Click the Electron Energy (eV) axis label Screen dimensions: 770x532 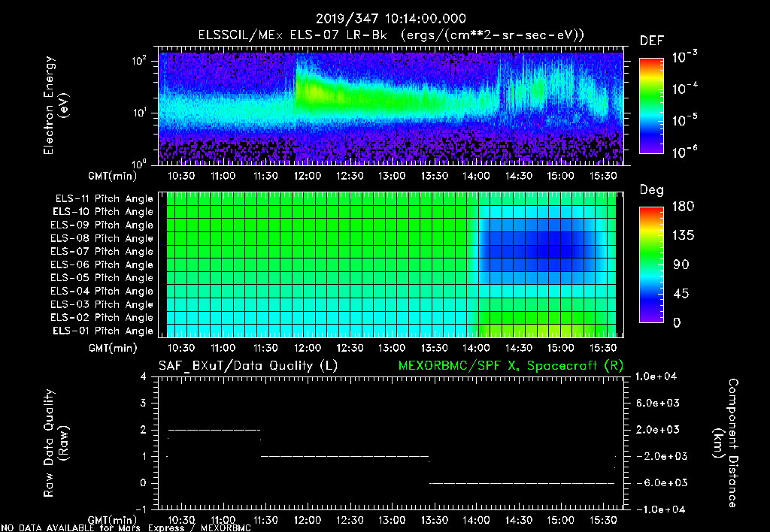[x=56, y=105]
